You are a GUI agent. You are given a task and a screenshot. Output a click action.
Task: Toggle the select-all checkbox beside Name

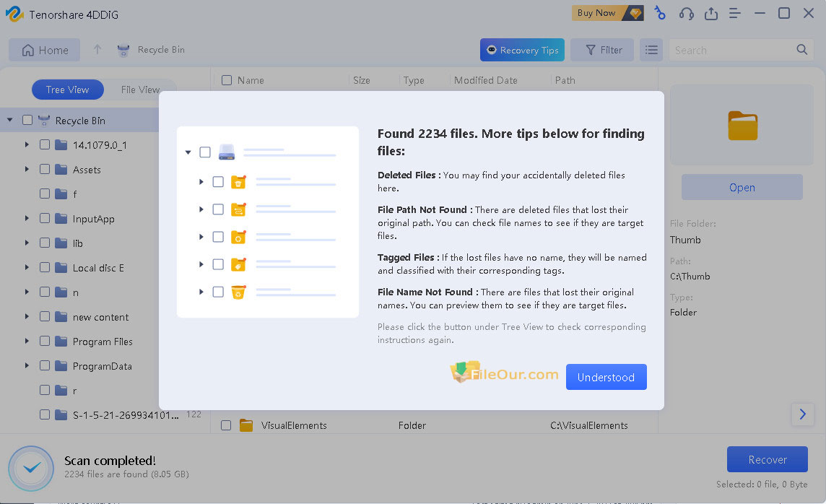pyautogui.click(x=227, y=80)
